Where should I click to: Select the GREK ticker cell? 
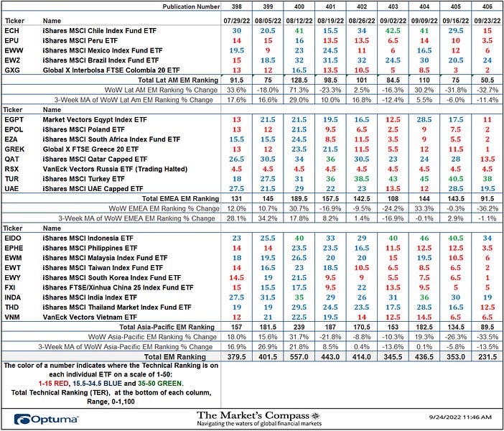[x=14, y=149]
